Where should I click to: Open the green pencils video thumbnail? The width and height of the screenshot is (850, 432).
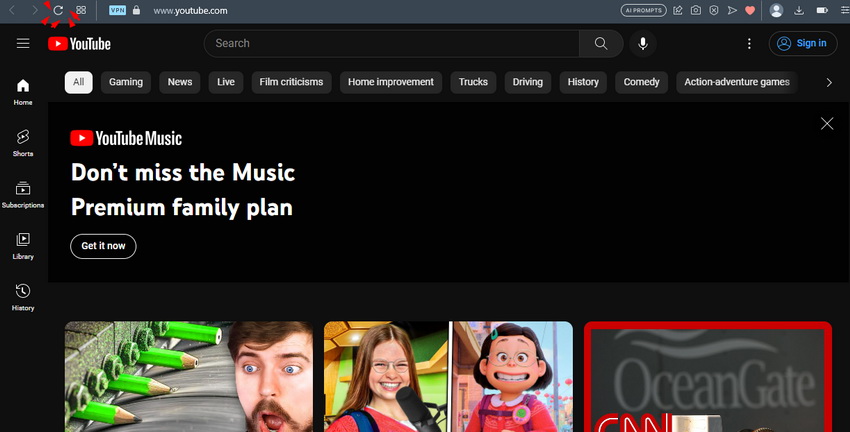189,377
